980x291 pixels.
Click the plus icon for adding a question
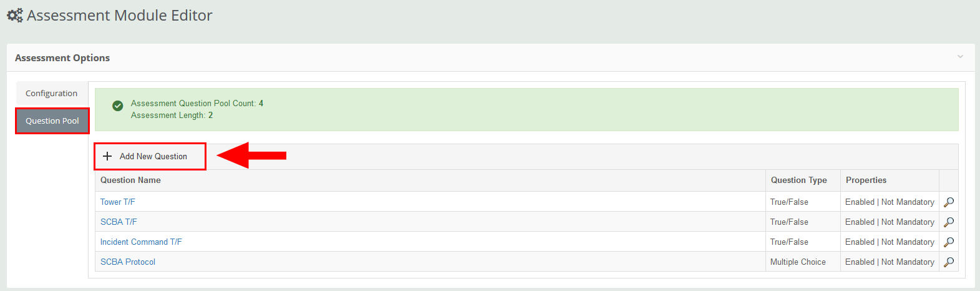tap(107, 156)
